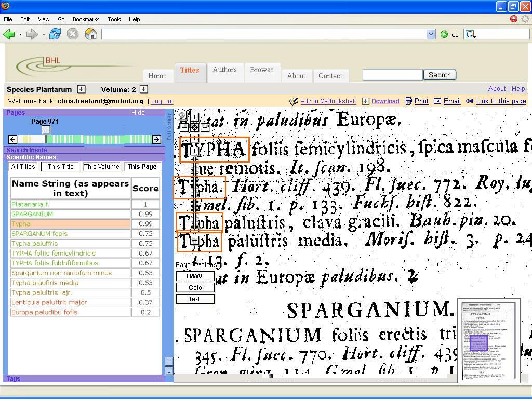532x399 pixels.
Task: Click the zoom level slider track
Action: pos(195,195)
